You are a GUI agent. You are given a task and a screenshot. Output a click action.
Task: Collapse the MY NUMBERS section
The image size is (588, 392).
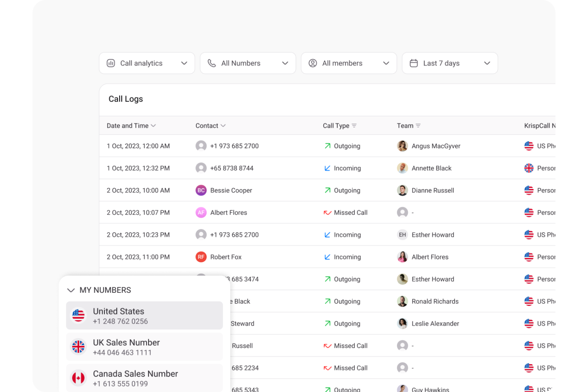(71, 290)
